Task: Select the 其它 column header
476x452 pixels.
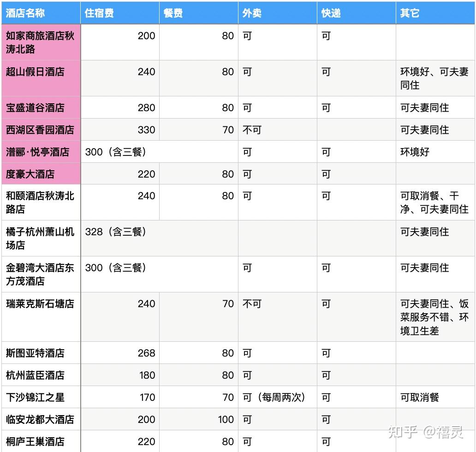Action: (x=435, y=13)
